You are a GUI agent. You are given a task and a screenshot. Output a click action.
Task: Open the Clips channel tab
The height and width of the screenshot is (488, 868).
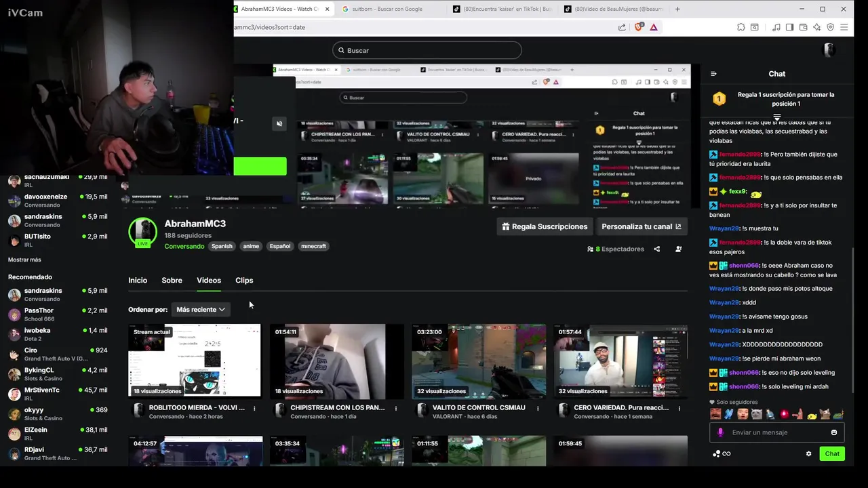tap(244, 281)
